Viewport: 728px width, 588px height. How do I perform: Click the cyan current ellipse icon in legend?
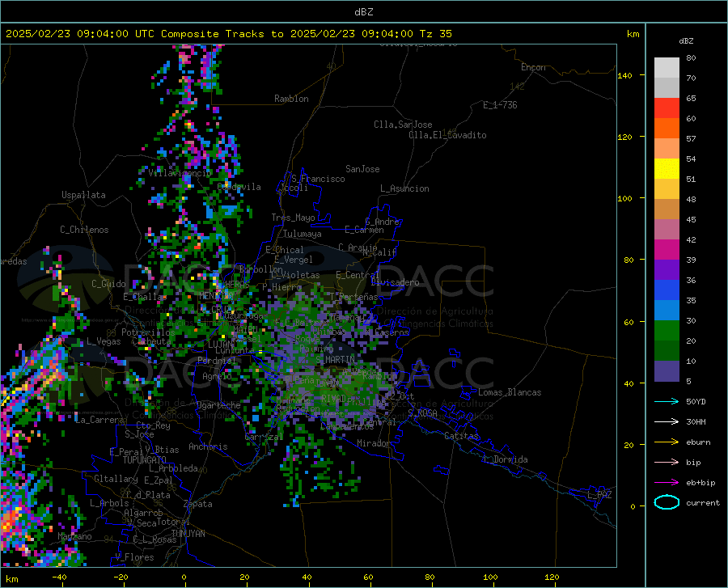tap(667, 502)
